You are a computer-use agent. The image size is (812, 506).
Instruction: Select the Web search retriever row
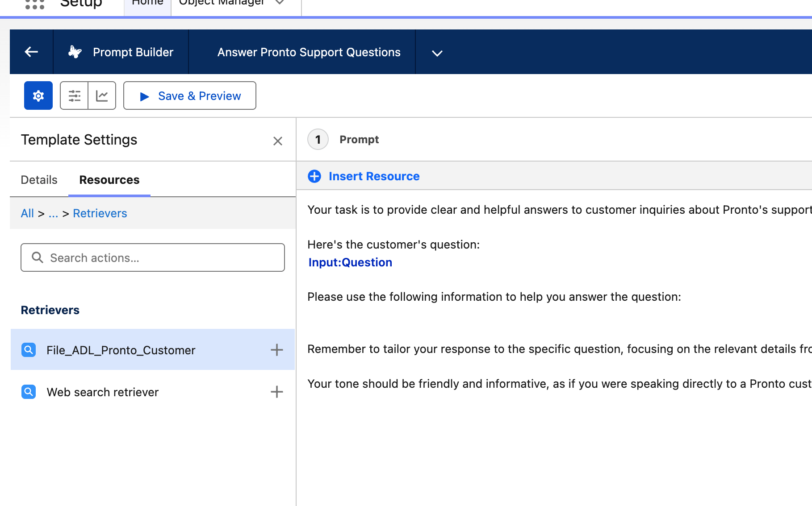click(153, 392)
